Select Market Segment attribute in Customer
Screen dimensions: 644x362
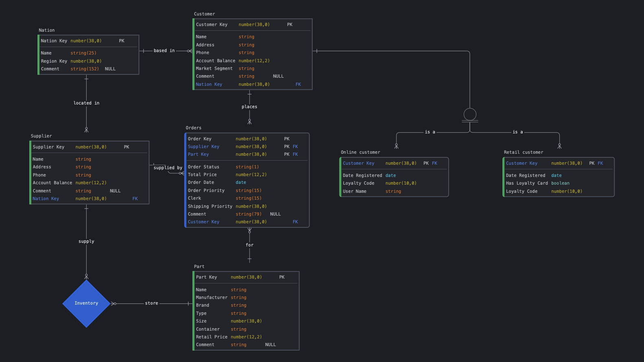click(253, 69)
